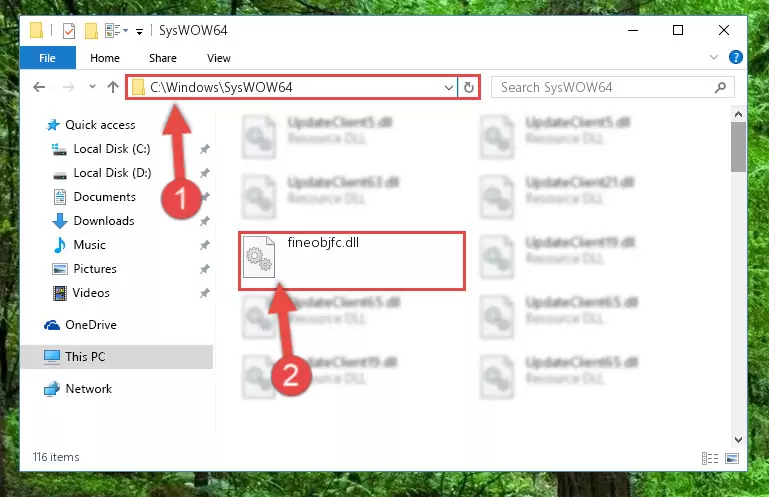Switch to the Share ribbon tab
The image size is (769, 497).
163,58
